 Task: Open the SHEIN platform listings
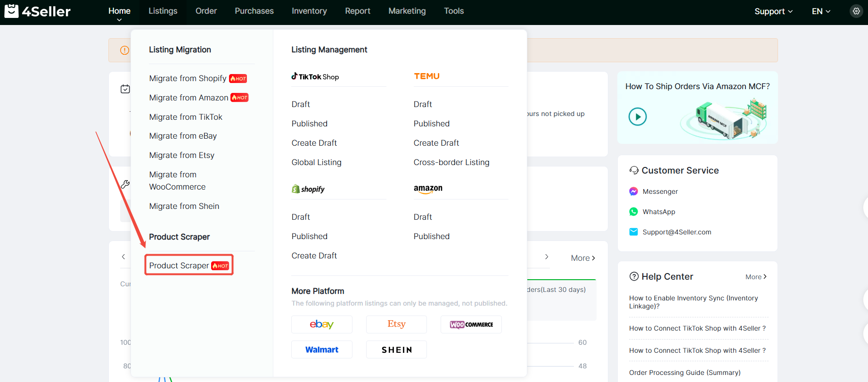pyautogui.click(x=396, y=349)
